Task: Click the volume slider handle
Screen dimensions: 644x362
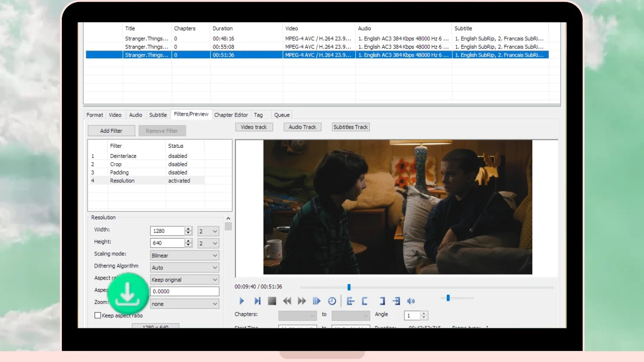Action: click(x=448, y=298)
